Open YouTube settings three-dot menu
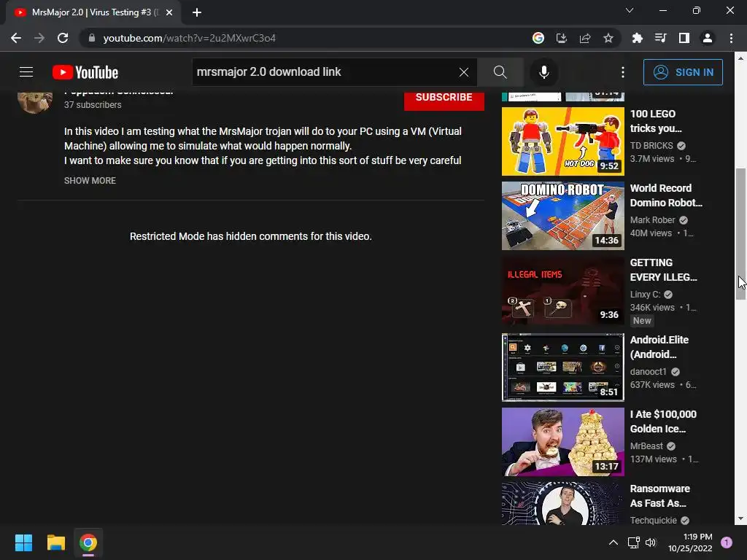747x560 pixels. point(623,72)
